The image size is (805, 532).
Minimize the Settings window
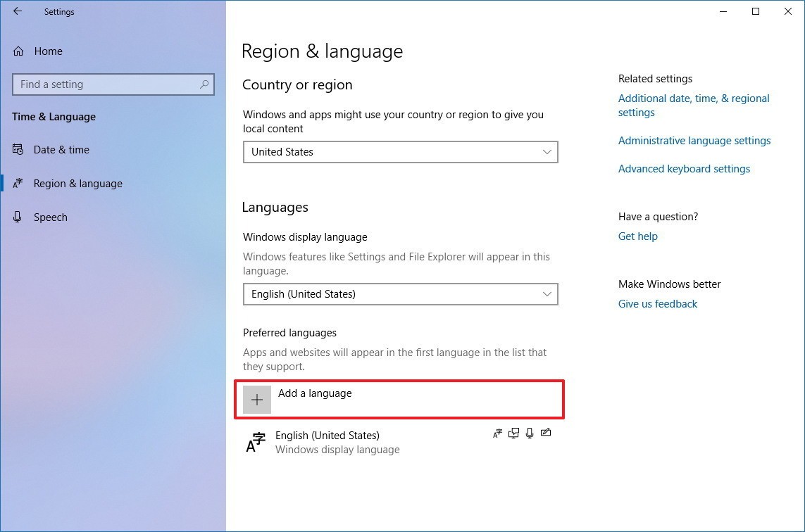click(723, 11)
